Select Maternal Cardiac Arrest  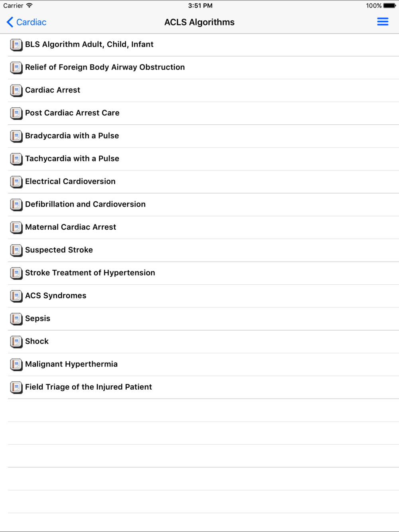pos(203,227)
